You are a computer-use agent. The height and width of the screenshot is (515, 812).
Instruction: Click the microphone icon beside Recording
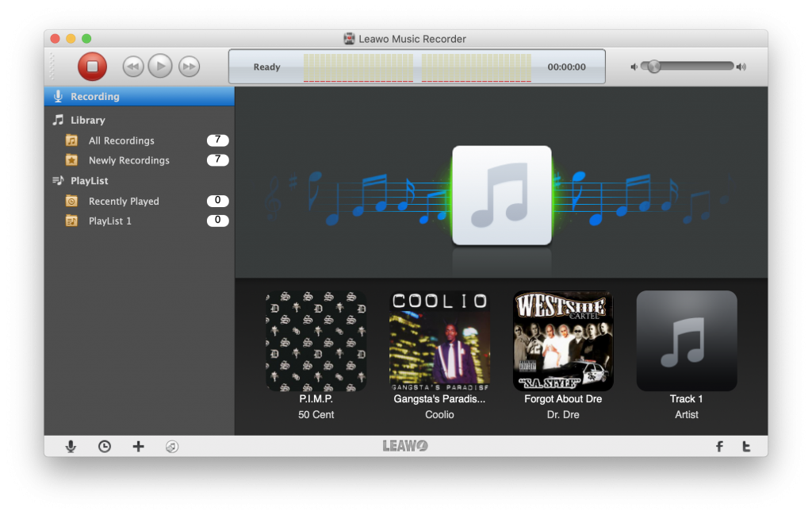[58, 96]
